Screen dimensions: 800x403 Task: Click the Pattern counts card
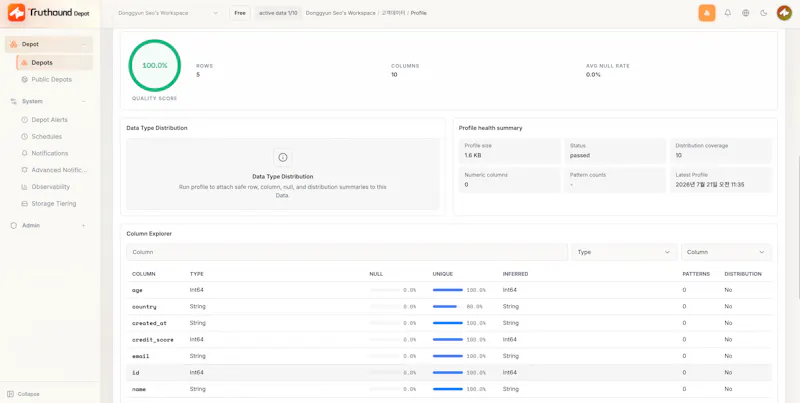tap(615, 180)
